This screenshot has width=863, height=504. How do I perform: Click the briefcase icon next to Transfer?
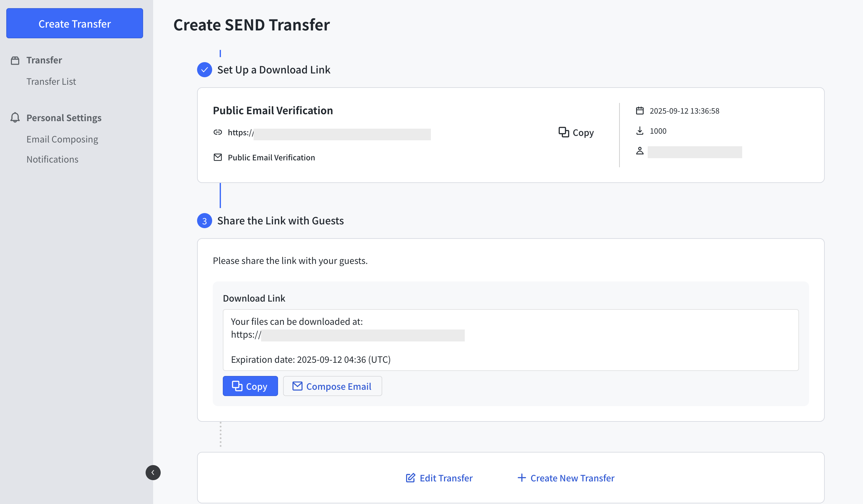[x=15, y=60]
